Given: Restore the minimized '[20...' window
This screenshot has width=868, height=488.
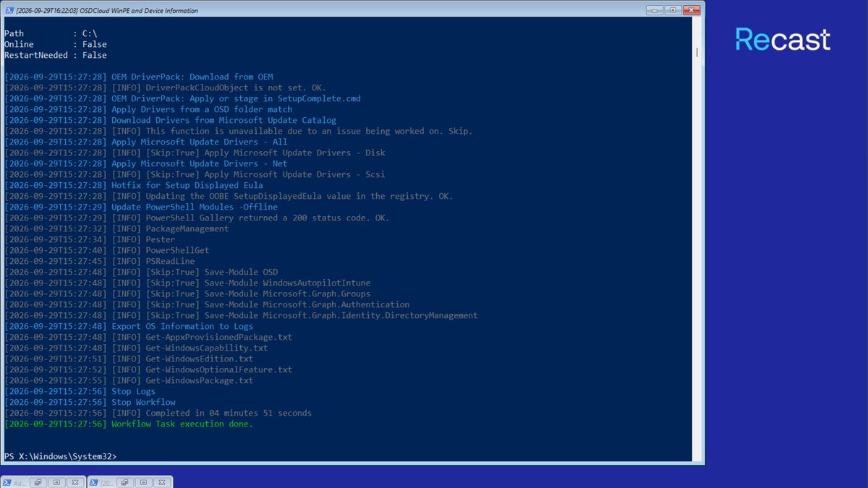Looking at the screenshot, I should (x=125, y=482).
